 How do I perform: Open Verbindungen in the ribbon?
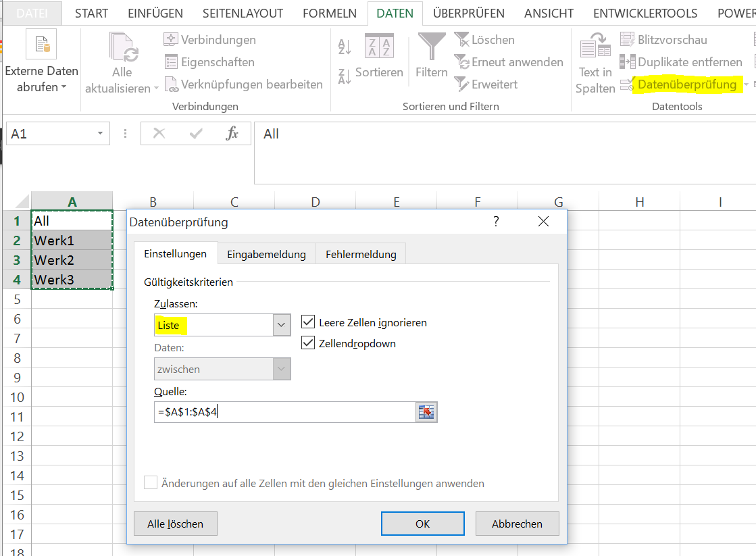[x=209, y=40]
